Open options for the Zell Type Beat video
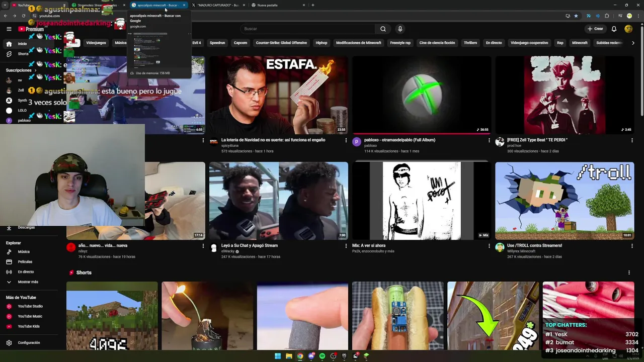Image resolution: width=644 pixels, height=362 pixels. pyautogui.click(x=632, y=140)
